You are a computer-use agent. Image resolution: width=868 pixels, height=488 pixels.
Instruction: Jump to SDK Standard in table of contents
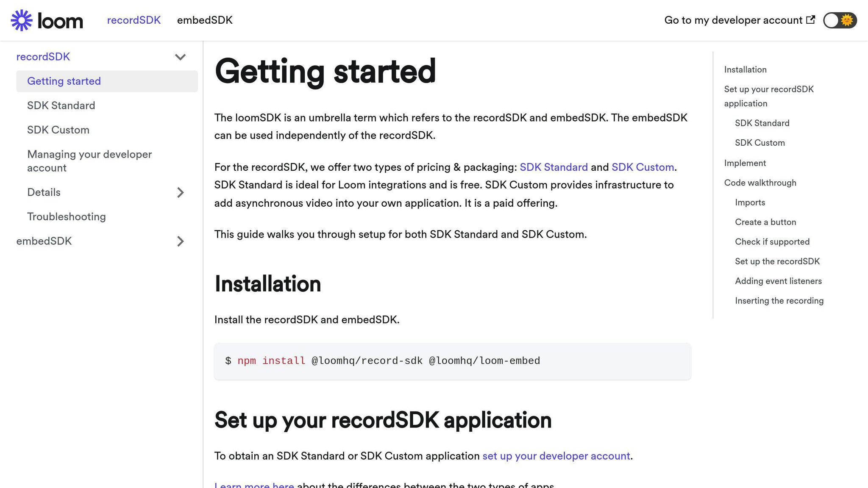[x=762, y=123]
